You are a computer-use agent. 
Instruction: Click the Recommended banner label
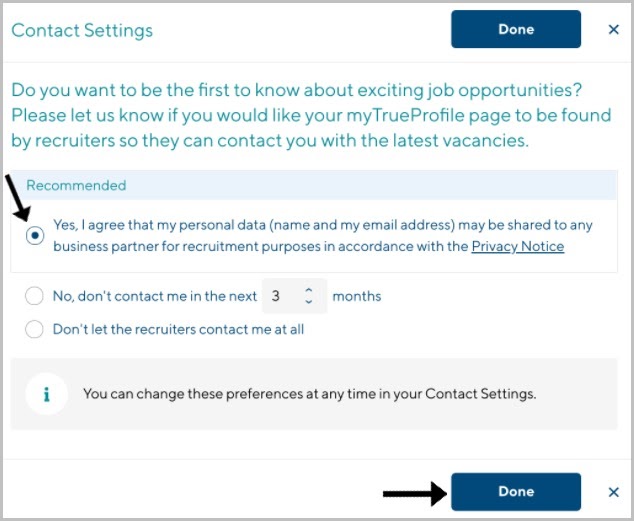[x=76, y=185]
